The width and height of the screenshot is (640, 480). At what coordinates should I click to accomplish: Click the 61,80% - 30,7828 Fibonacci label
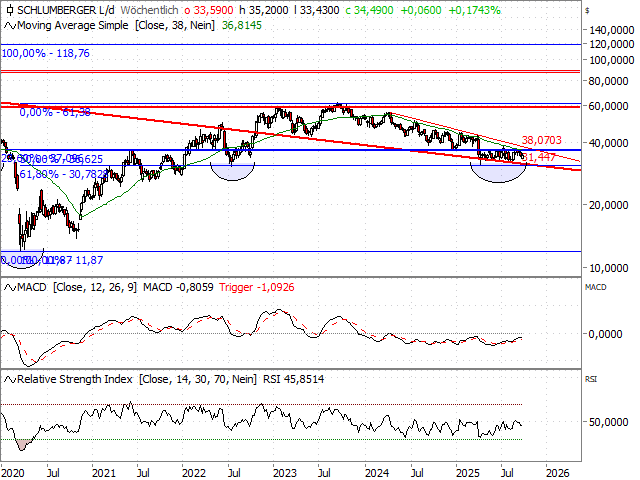click(64, 174)
